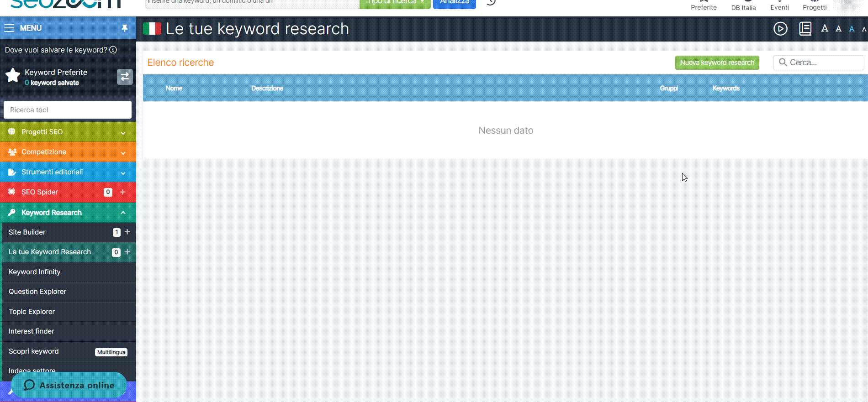The image size is (868, 402).
Task: Click magnifier icon in Cerca field
Action: [783, 63]
